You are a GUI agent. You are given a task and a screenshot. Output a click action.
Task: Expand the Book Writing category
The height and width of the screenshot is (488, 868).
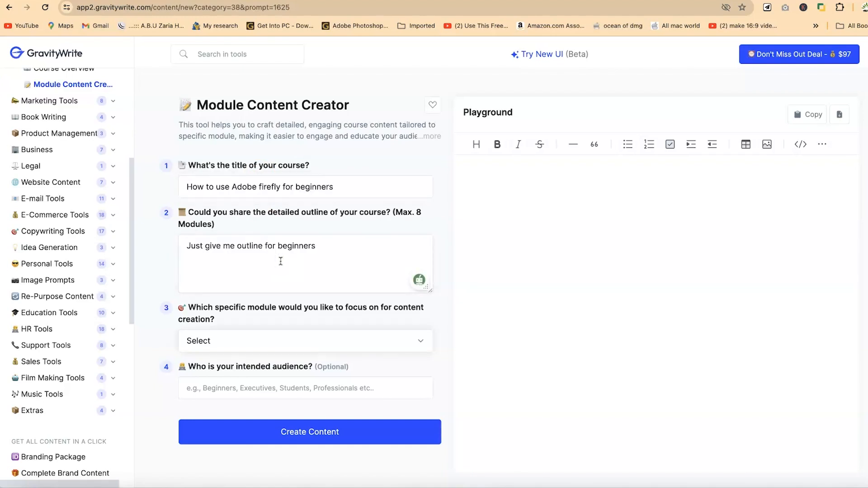pos(113,117)
